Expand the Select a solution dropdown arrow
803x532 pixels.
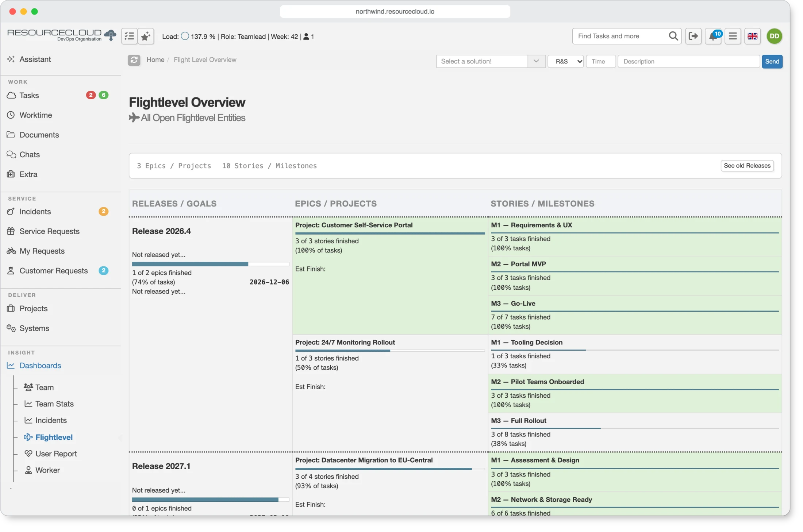(536, 61)
